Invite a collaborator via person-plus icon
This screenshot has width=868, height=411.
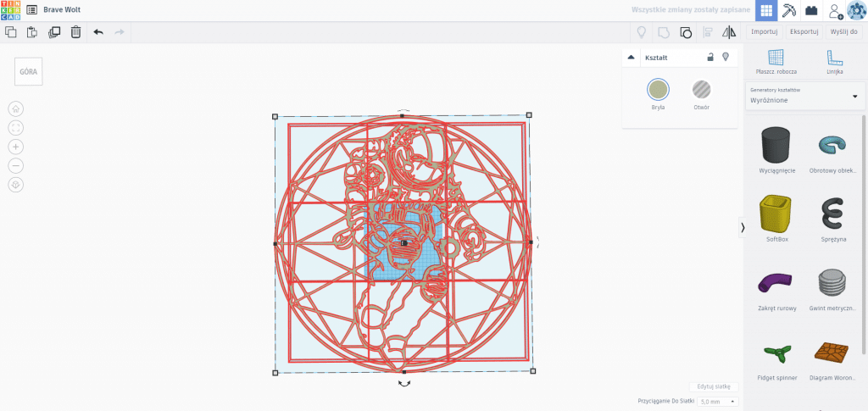click(x=835, y=10)
